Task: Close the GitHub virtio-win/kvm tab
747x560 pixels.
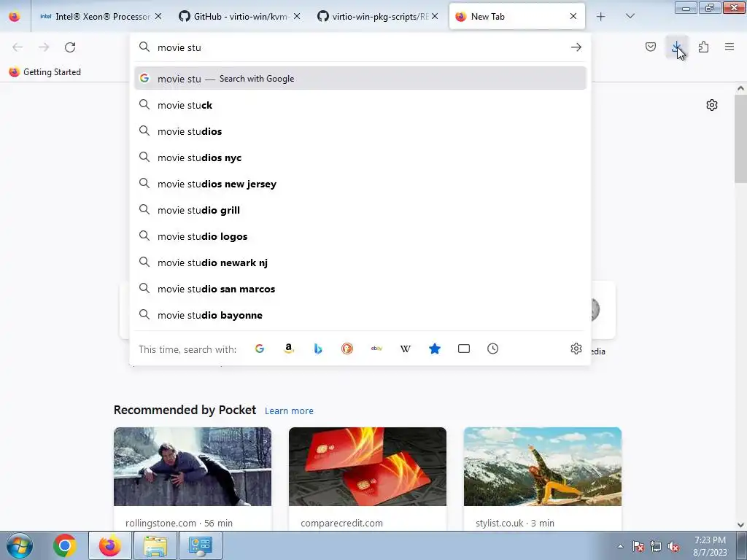Action: [297, 16]
